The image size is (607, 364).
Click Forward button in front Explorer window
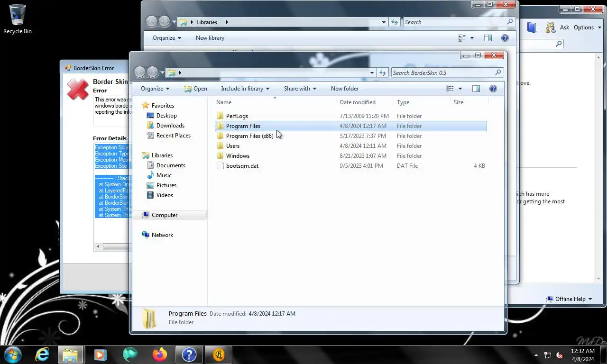tap(152, 72)
